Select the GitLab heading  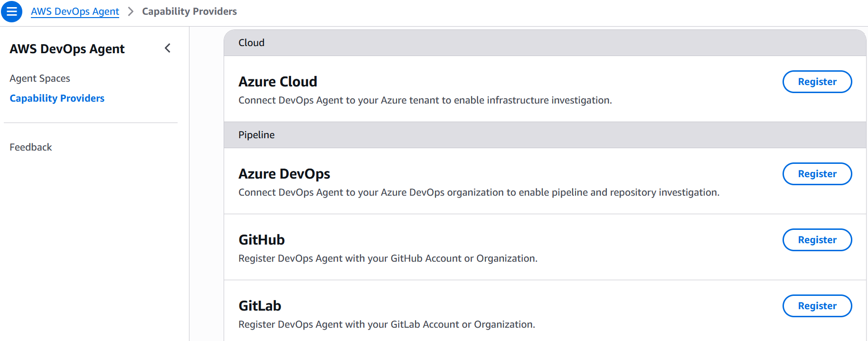pyautogui.click(x=260, y=306)
